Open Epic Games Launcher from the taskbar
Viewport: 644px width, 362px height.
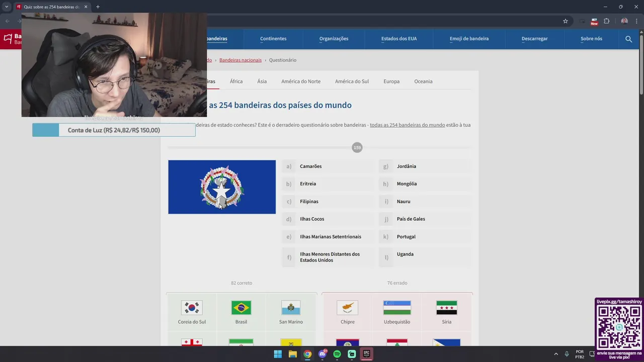[367, 354]
